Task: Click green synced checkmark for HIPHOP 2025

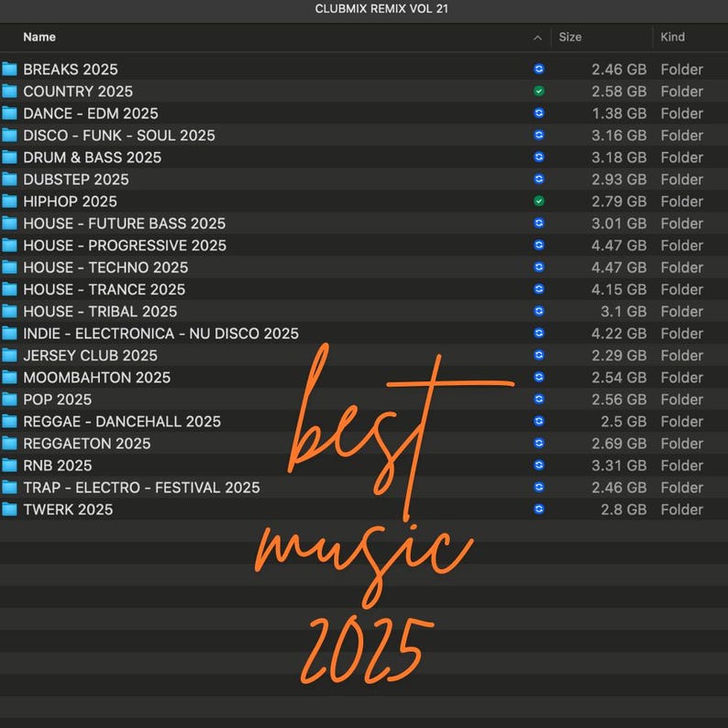Action: click(538, 201)
